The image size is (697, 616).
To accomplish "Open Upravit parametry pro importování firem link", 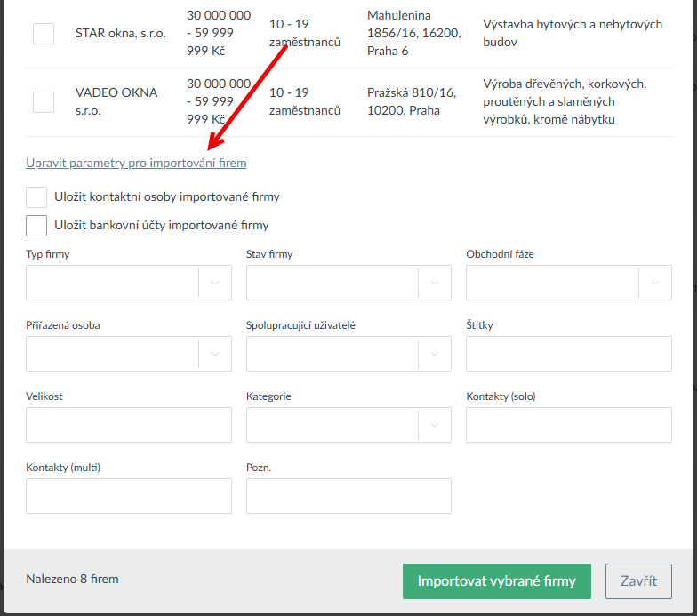I will click(x=136, y=164).
